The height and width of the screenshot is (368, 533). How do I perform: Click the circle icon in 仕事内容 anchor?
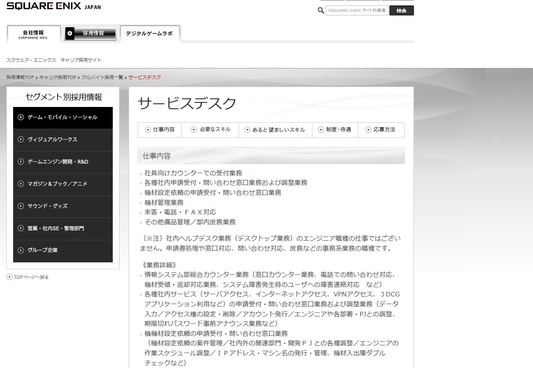pos(148,130)
